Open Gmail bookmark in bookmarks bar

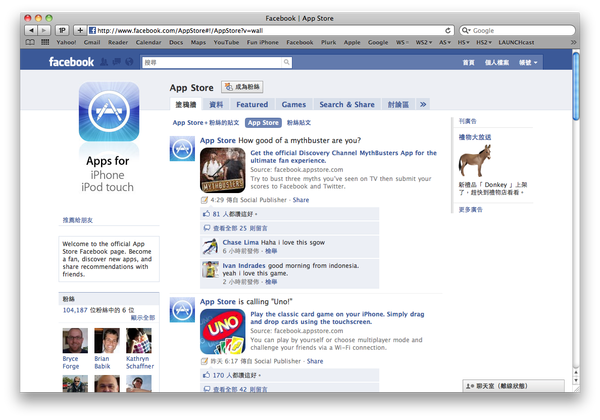point(92,42)
